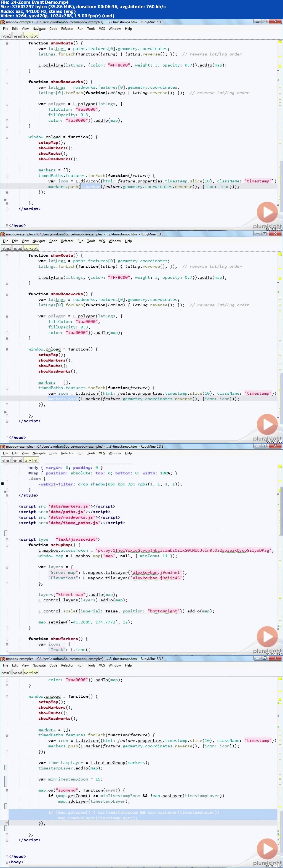Open VCS menu in the 00:03:58 frame
Viewport: 283px width, 868px height.
click(102, 453)
